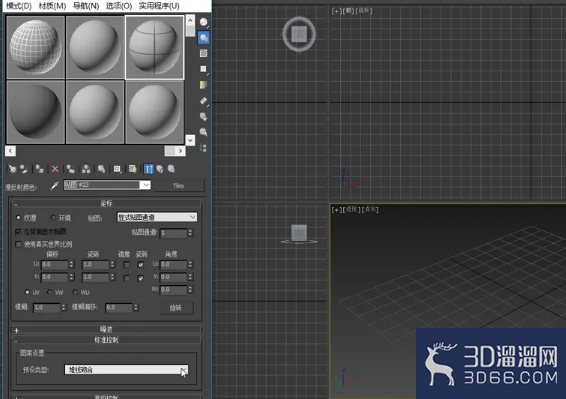
Task: Click the Put to Library icon
Action: point(101,169)
